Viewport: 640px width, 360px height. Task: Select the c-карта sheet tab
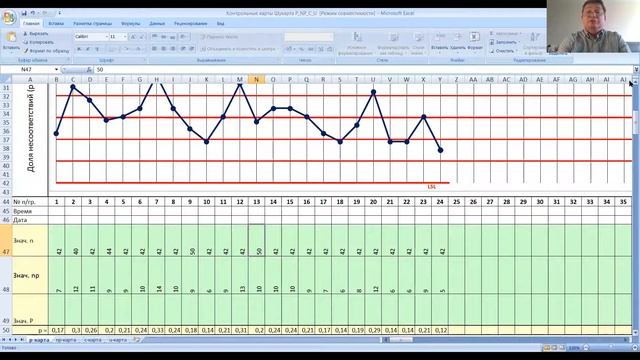click(93, 340)
